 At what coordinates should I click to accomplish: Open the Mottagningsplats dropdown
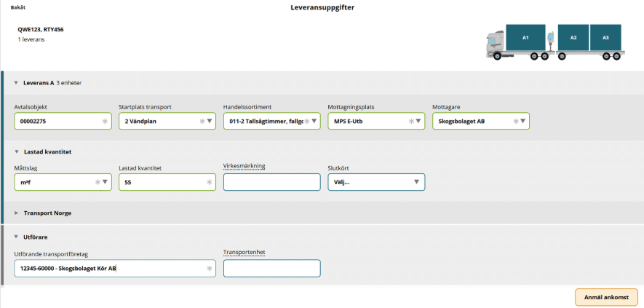pos(419,121)
